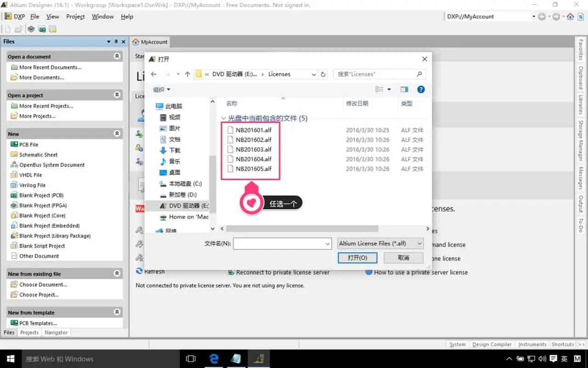Collapse the 光盘中当前包含的文件 group

pyautogui.click(x=223, y=118)
